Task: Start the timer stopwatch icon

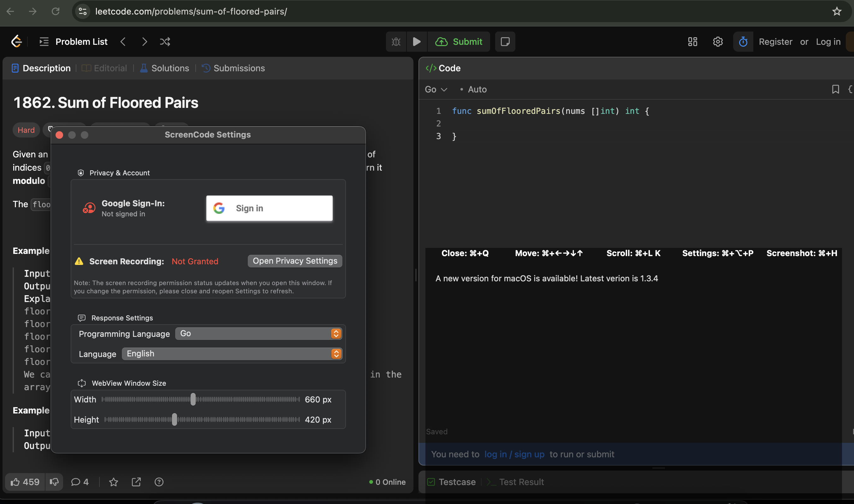Action: tap(743, 41)
